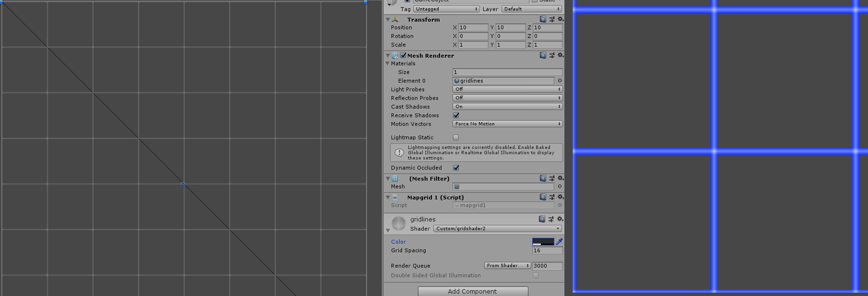Collapse the Transform component foldout
The width and height of the screenshot is (868, 296).
click(388, 20)
